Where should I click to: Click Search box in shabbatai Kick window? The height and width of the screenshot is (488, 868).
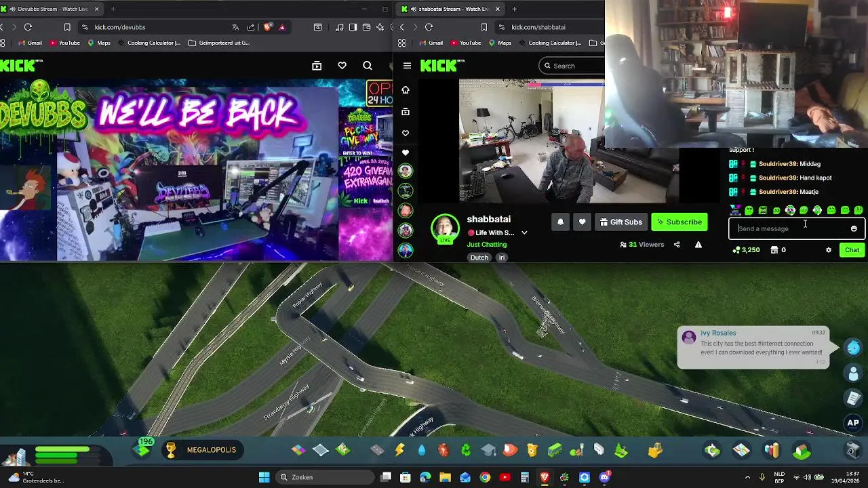(x=573, y=66)
